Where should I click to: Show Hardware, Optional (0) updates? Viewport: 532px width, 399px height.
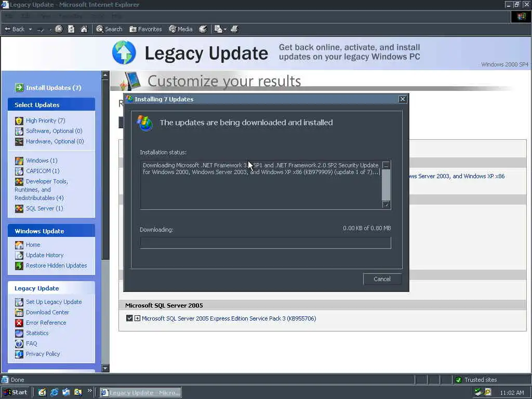[x=55, y=141]
